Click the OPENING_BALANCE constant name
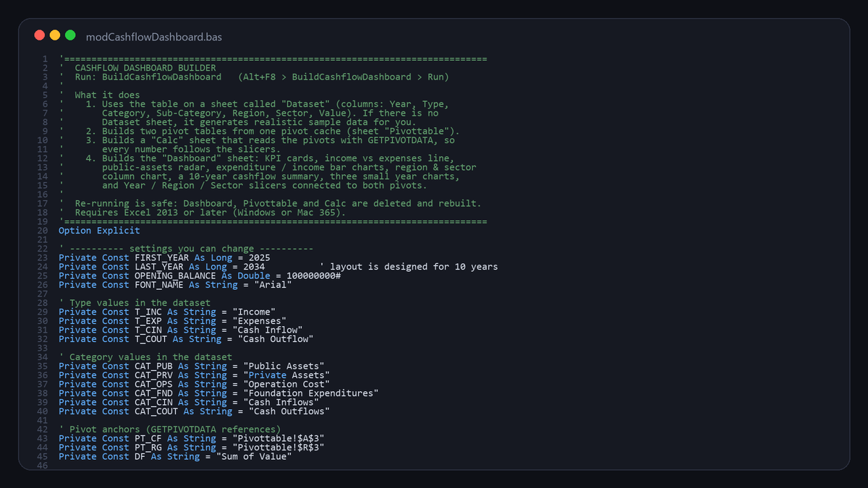This screenshot has height=488, width=868. pyautogui.click(x=176, y=275)
